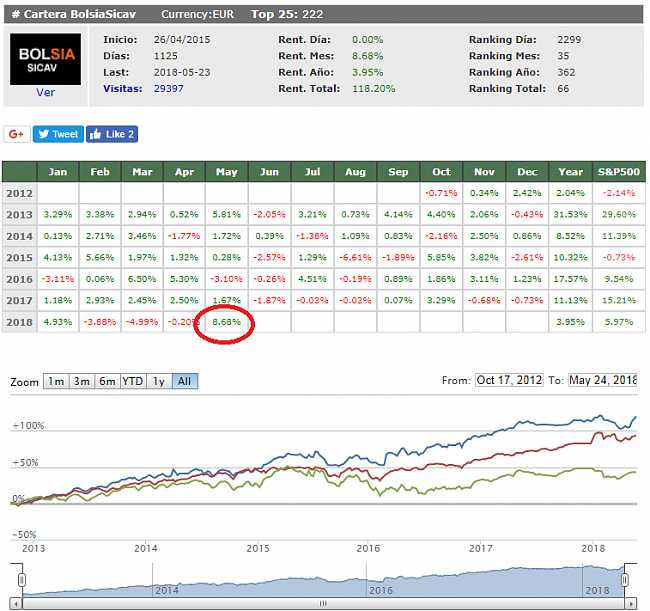Viewport: 650px width, 611px height.
Task: Grab the left range navigator handle
Action: tap(22, 579)
